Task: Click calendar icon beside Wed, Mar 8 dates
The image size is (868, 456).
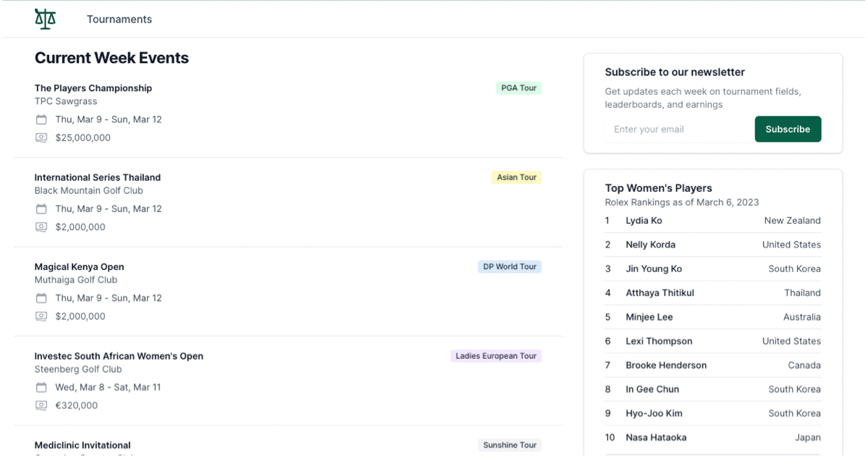Action: click(x=41, y=387)
